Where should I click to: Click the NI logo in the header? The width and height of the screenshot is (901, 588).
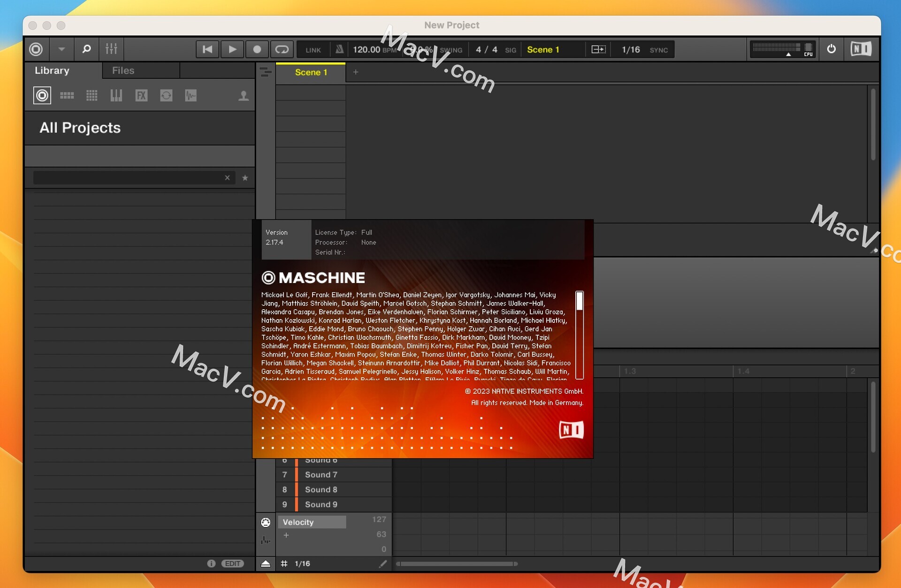[861, 49]
